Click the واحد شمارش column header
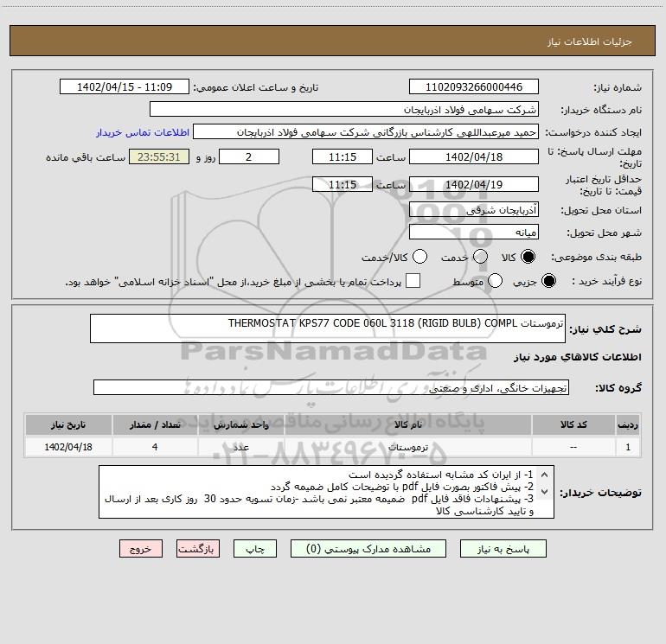Screen dimensions: 666x644 point(240,424)
